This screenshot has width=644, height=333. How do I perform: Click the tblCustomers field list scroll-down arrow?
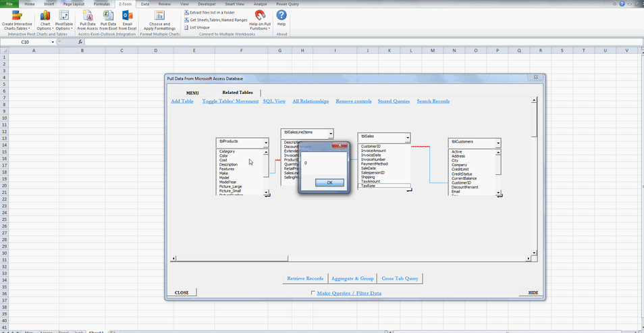point(498,193)
